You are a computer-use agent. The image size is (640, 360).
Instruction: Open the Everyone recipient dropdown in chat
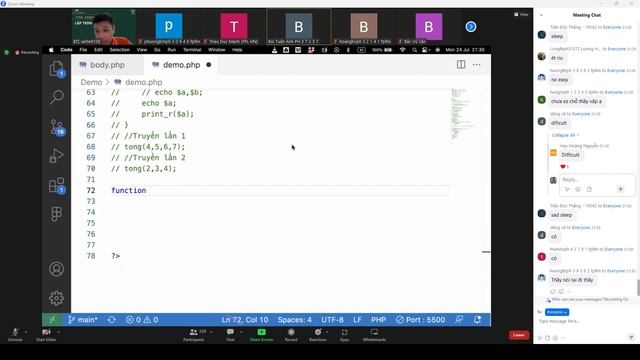[557, 312]
